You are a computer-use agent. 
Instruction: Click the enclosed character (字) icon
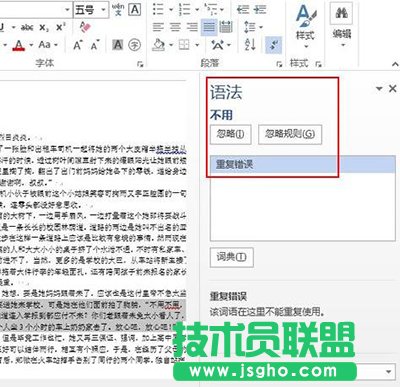point(134,45)
